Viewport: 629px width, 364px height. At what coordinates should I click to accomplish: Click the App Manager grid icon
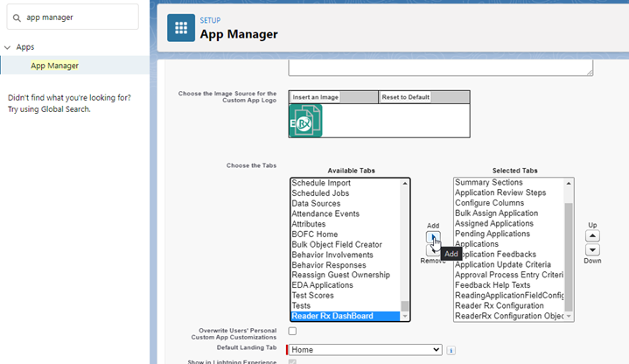tap(182, 27)
